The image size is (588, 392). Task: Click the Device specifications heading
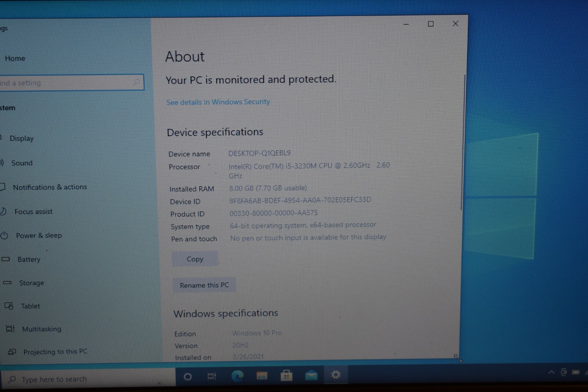[215, 132]
